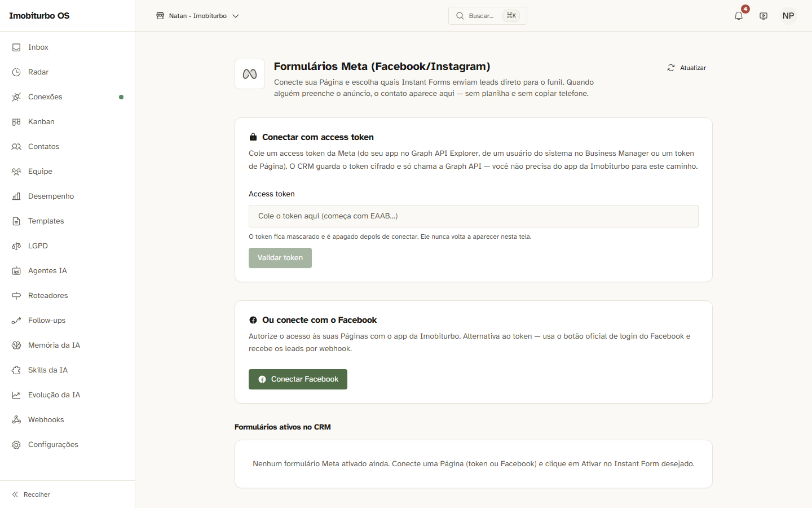Click the Evolução da IA label
Screen dimensions: 812x508
(54, 395)
